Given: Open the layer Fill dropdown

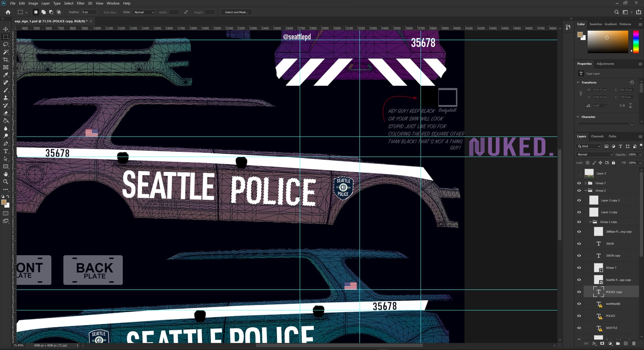Looking at the screenshot, I should pos(640,163).
